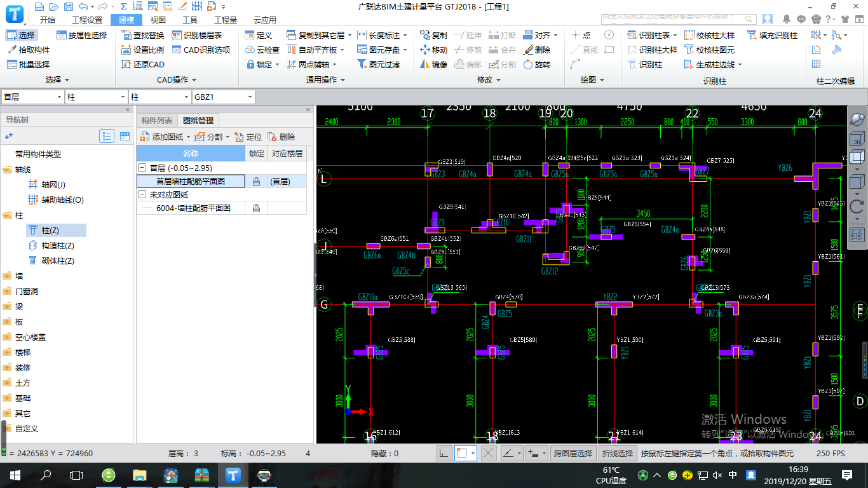Open File Explorer from taskbar
Viewport: 868px width, 488px height.
pos(140,475)
